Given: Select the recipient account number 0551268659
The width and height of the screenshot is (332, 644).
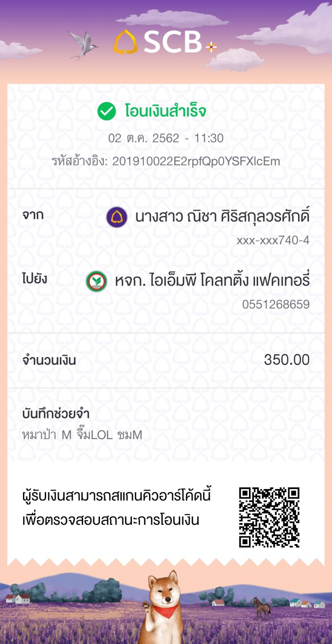Looking at the screenshot, I should click(276, 304).
